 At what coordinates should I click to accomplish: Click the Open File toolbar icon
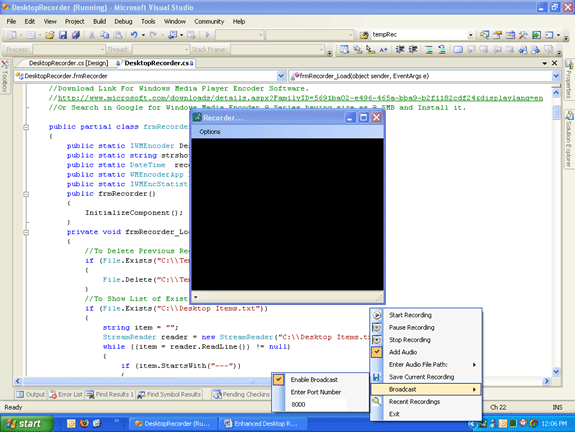tap(50, 35)
